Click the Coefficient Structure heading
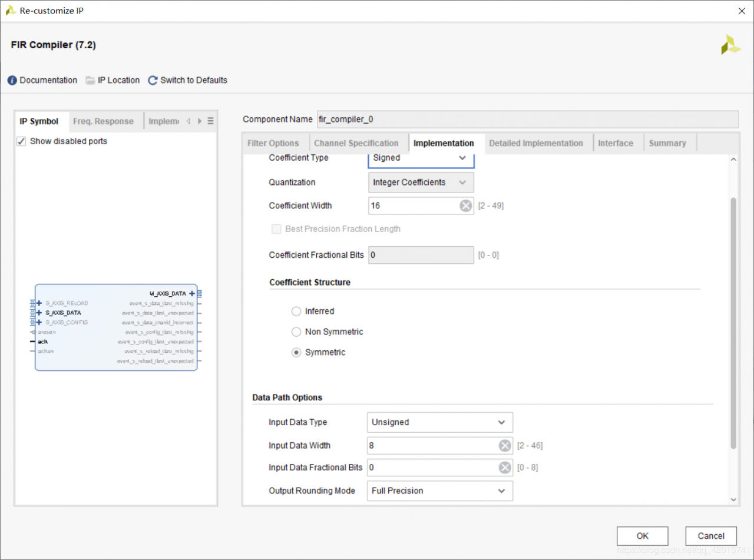The image size is (754, 560). 310,283
